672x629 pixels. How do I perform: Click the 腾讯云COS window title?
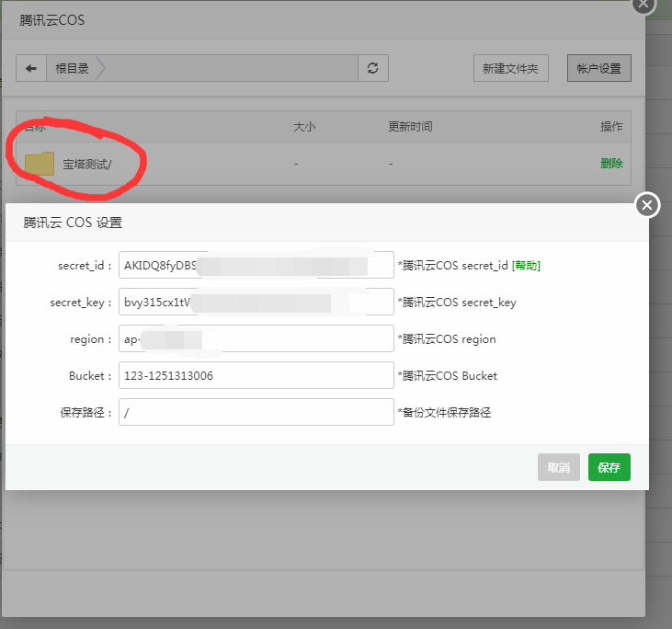pos(51,20)
